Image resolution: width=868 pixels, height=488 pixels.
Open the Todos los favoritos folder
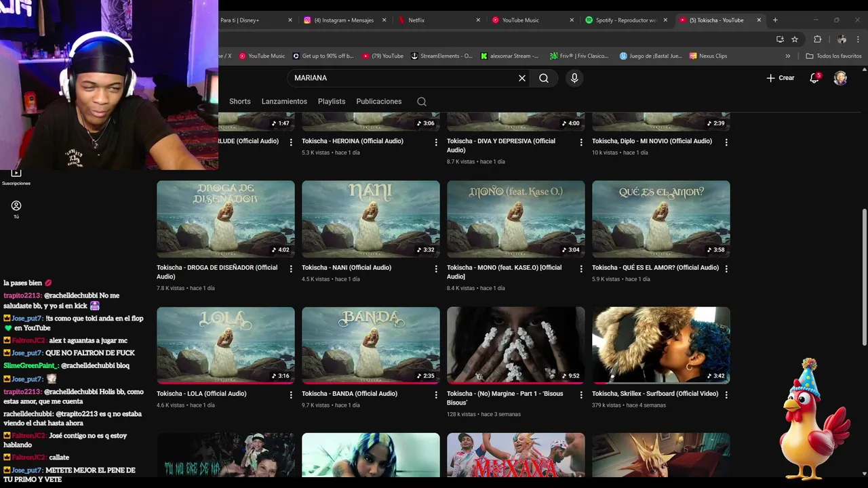pos(833,56)
